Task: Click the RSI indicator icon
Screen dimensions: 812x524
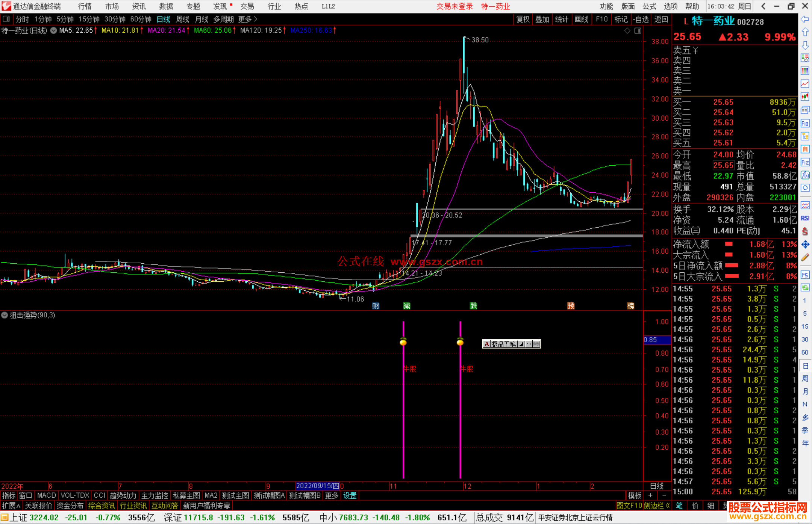Action: tap(805, 218)
